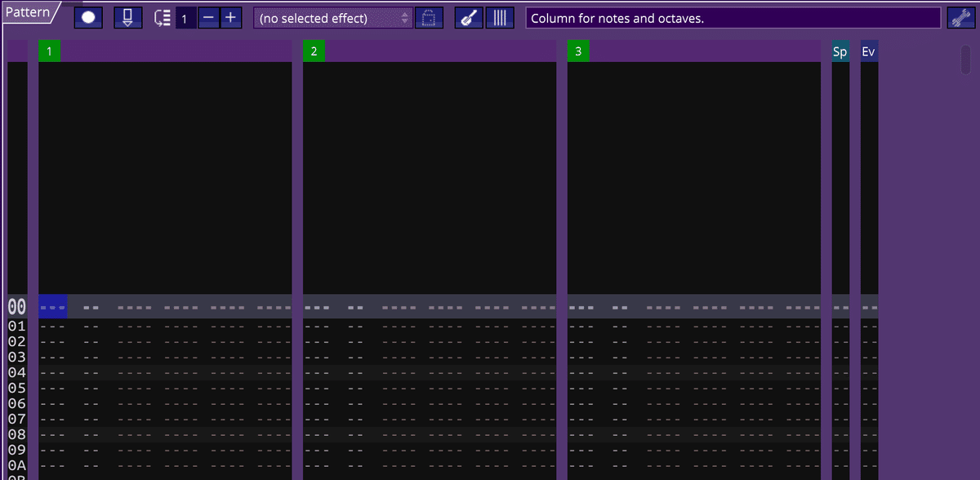Image resolution: width=980 pixels, height=480 pixels.
Task: Click track 1 header label
Action: coord(49,51)
